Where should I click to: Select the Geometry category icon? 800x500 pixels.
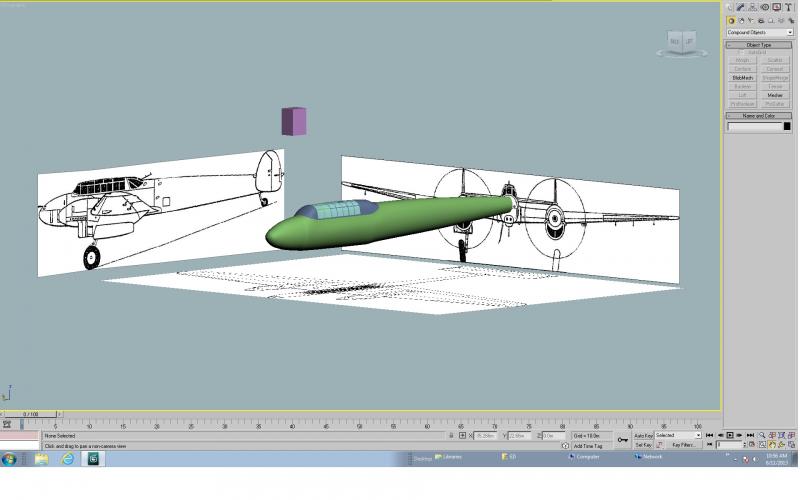click(x=731, y=21)
